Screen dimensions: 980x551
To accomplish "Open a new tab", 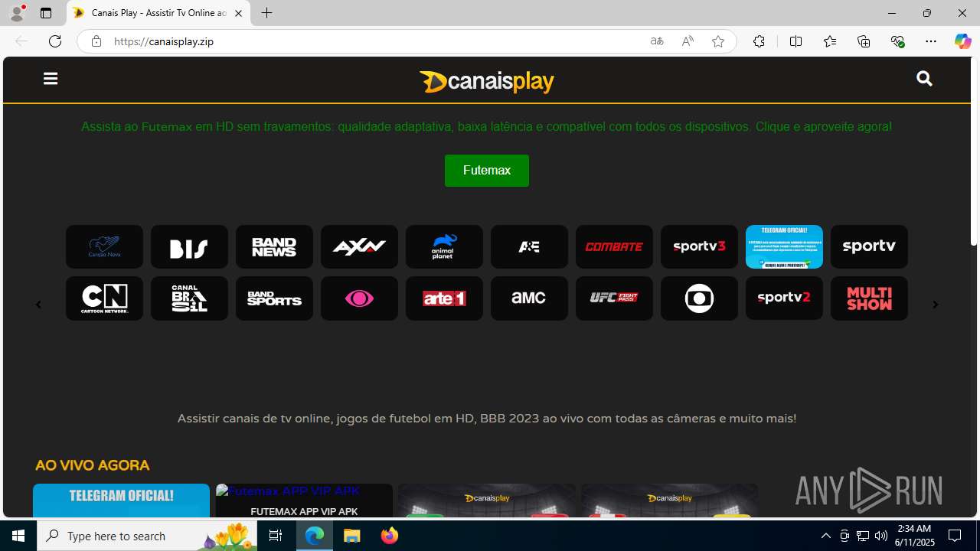I will pos(267,13).
